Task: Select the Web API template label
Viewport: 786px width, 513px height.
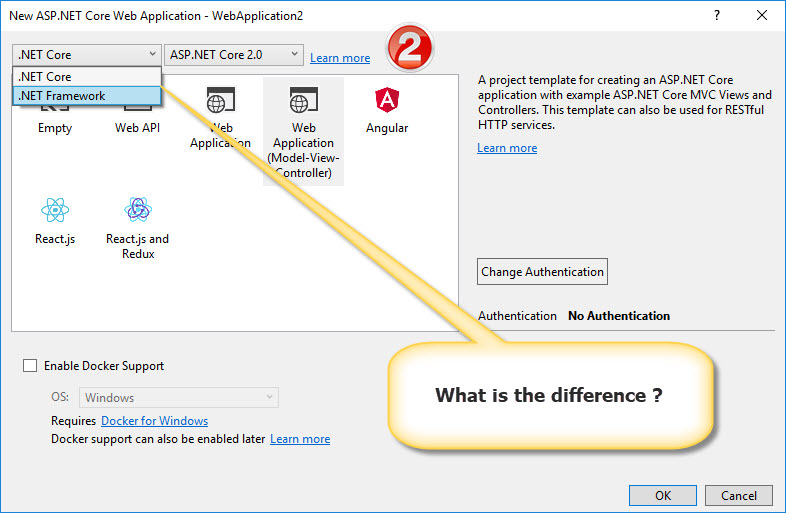Action: 137,128
